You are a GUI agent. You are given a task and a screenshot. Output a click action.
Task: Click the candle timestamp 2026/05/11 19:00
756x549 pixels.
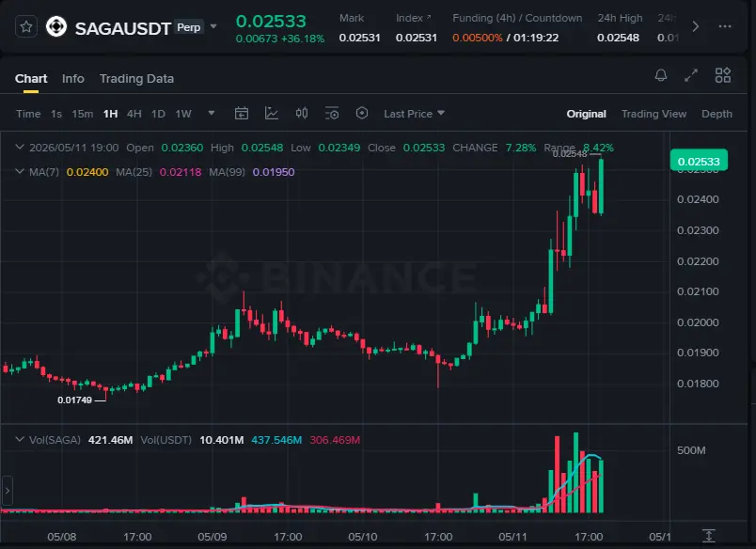point(73,148)
